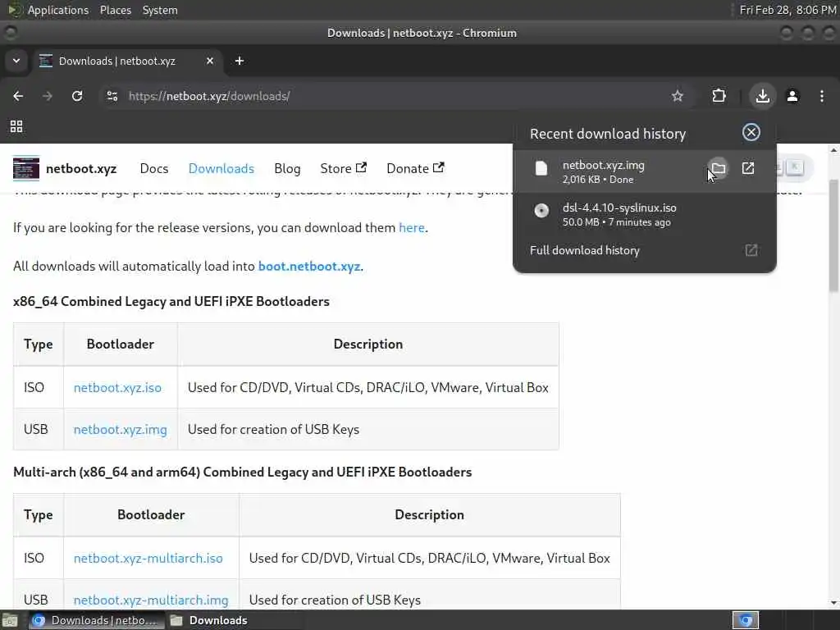Select the netboot.xyz.img download entry name
The width and height of the screenshot is (840, 630).
603,165
